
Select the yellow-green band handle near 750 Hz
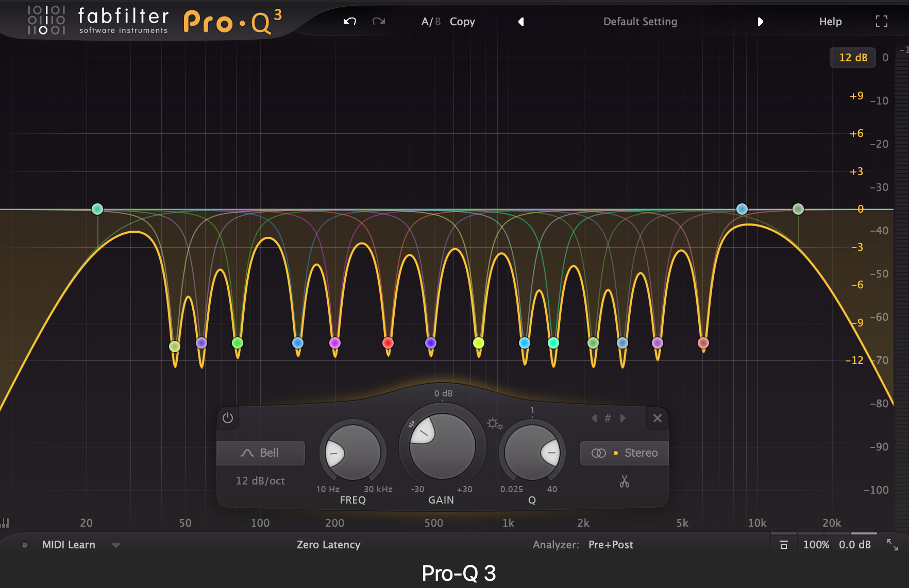[x=479, y=343]
